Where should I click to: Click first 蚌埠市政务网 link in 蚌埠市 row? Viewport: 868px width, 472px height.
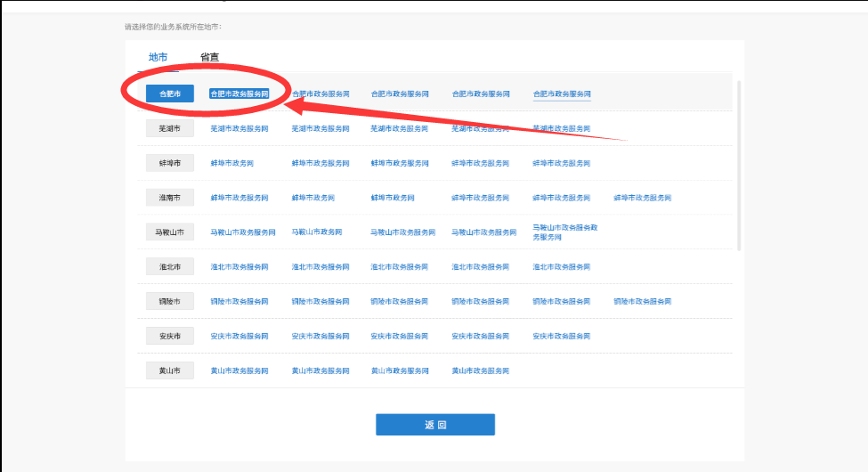tap(231, 163)
